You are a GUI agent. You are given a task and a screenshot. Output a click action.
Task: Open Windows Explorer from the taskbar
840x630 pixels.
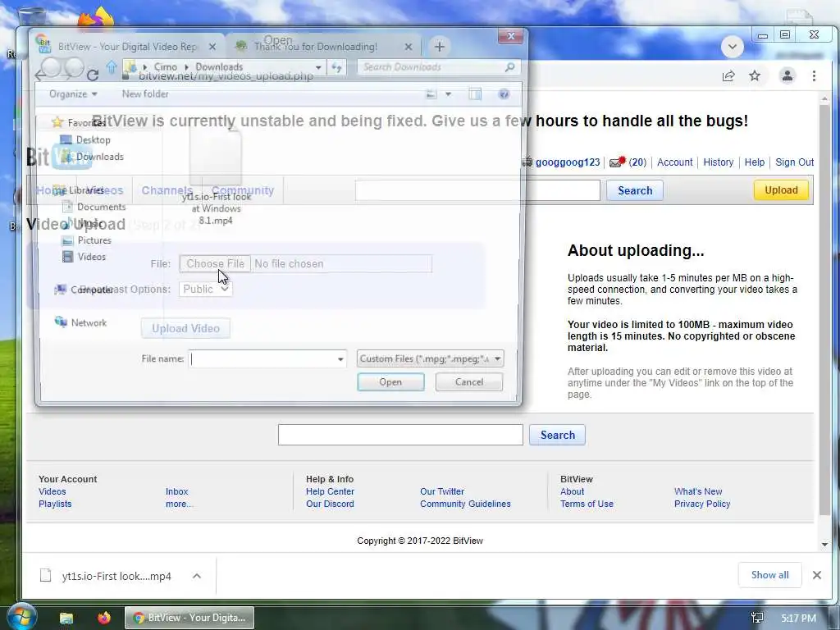[x=66, y=618]
